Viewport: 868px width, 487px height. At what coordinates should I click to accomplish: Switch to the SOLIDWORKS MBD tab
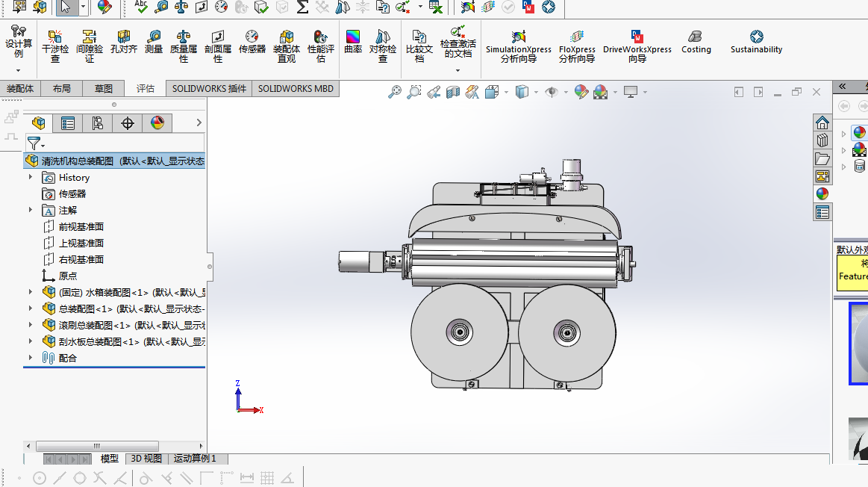pyautogui.click(x=296, y=89)
